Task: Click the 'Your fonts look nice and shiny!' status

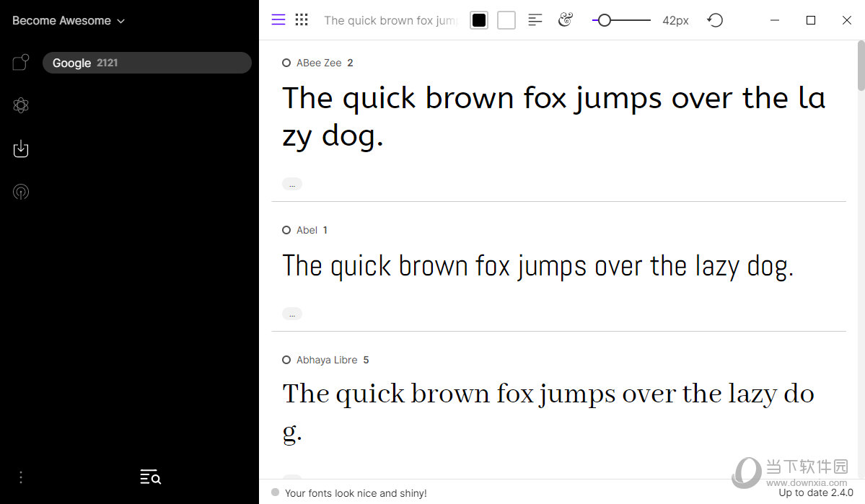Action: coord(356,493)
